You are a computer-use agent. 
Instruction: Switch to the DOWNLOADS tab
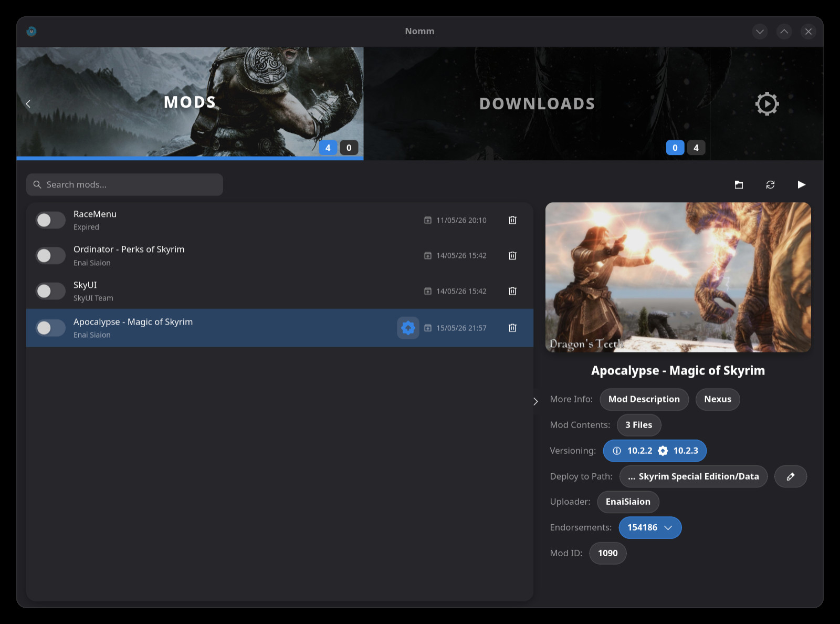(x=537, y=103)
